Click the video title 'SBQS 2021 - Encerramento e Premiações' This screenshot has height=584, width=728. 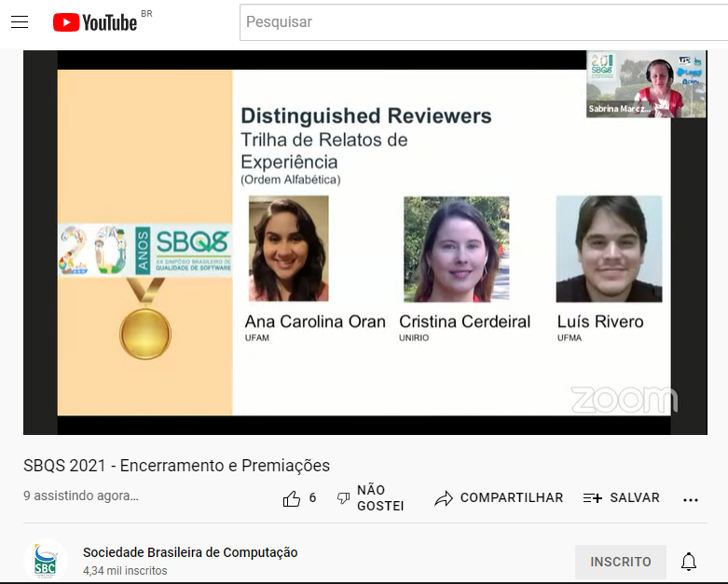coord(176,466)
